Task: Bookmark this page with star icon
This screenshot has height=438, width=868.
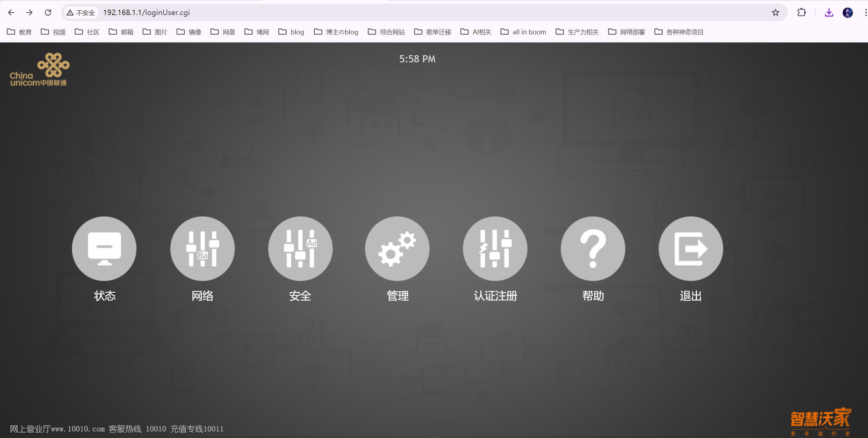Action: (775, 13)
